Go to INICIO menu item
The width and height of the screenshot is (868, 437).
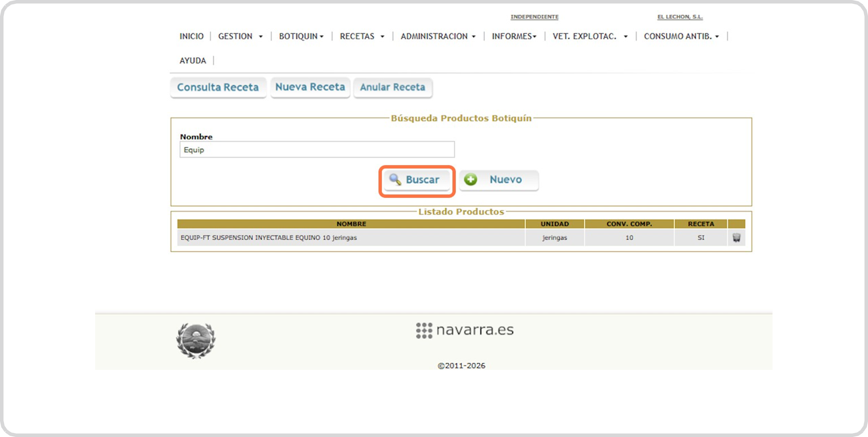tap(191, 36)
